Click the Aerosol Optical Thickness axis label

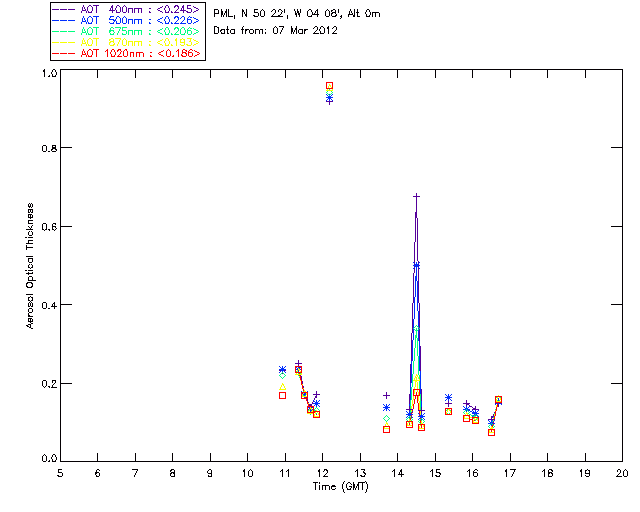coord(30,266)
